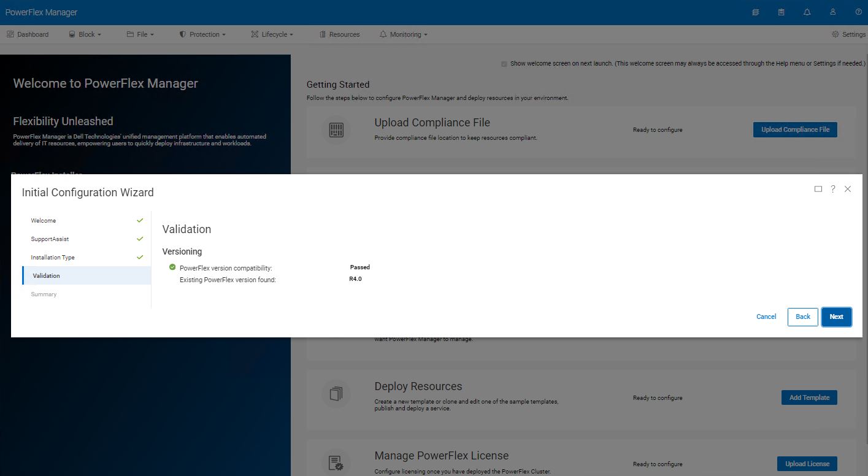This screenshot has width=868, height=476.
Task: Open the Monitoring dropdown
Action: pyautogui.click(x=402, y=34)
